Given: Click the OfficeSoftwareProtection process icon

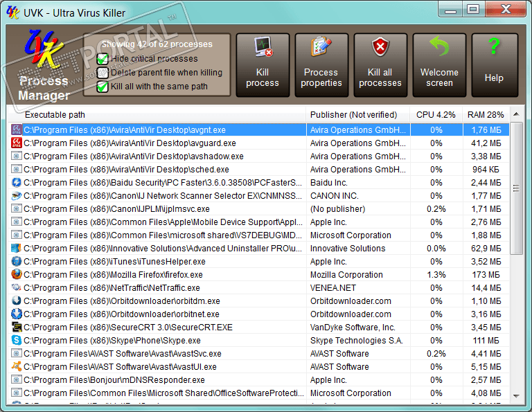Looking at the screenshot, I should click(x=17, y=393).
